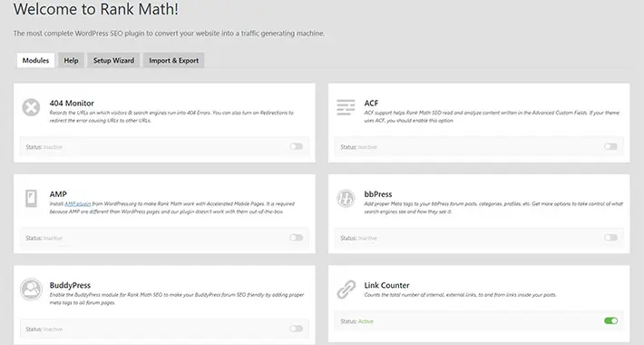Switch on the bbPress module
644x345 pixels.
click(610, 238)
